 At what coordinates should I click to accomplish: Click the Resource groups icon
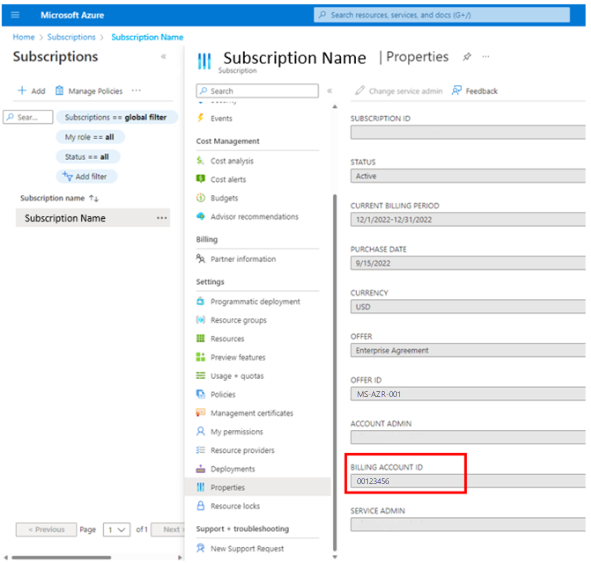tap(201, 320)
